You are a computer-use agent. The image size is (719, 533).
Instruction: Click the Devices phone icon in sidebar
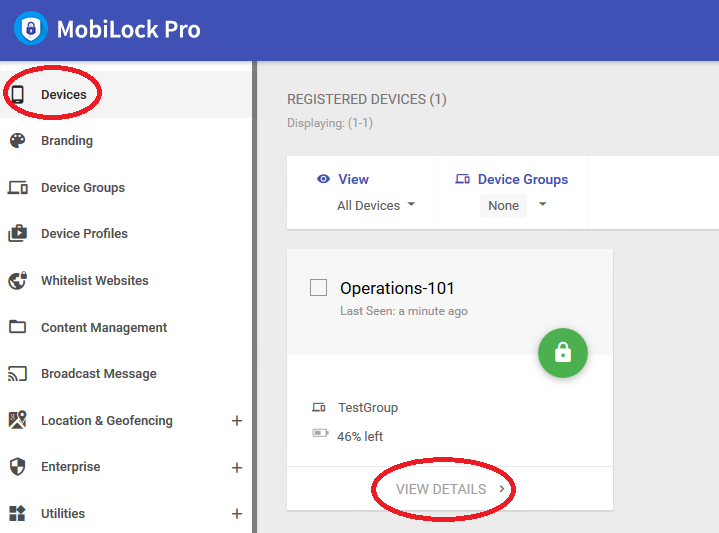tap(17, 94)
